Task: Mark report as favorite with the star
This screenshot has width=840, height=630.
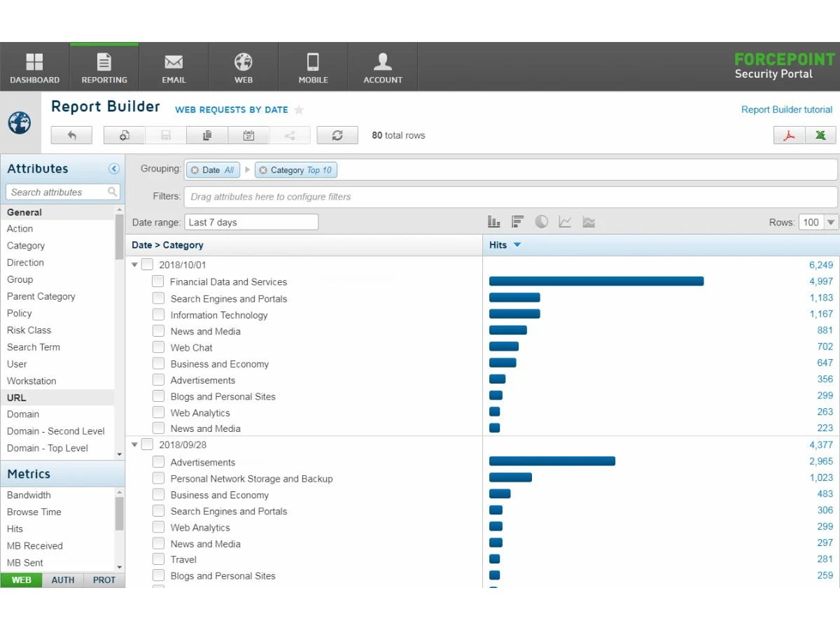Action: 299,110
